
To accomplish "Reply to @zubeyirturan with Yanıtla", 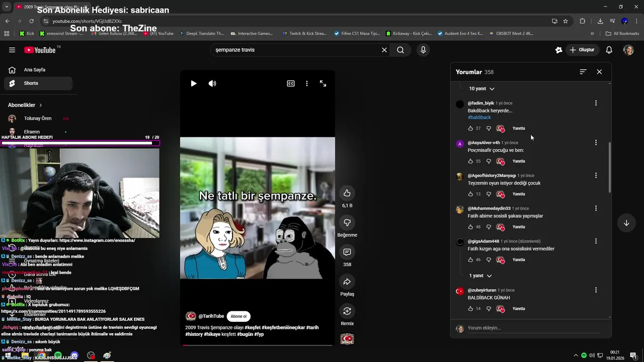I will coord(519,309).
